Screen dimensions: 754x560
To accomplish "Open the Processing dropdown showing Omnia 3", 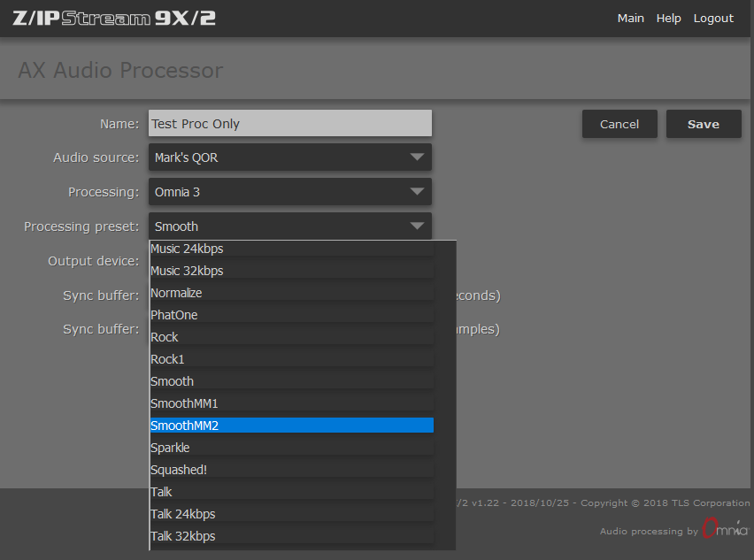I will tap(290, 192).
